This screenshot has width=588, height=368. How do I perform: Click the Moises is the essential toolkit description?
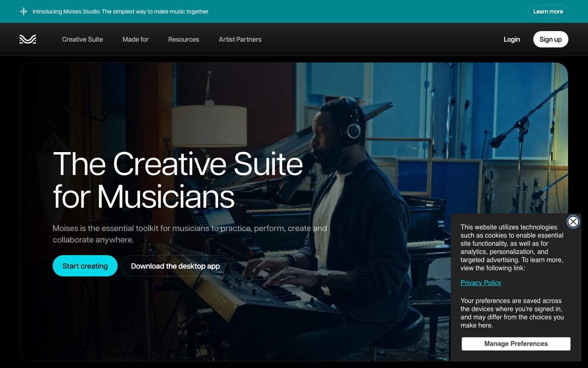tap(190, 234)
